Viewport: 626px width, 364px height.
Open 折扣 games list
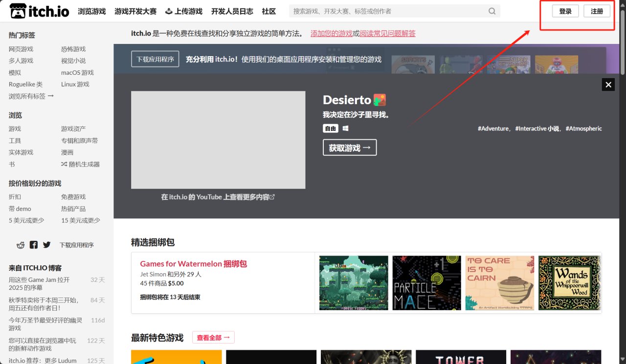(x=15, y=197)
